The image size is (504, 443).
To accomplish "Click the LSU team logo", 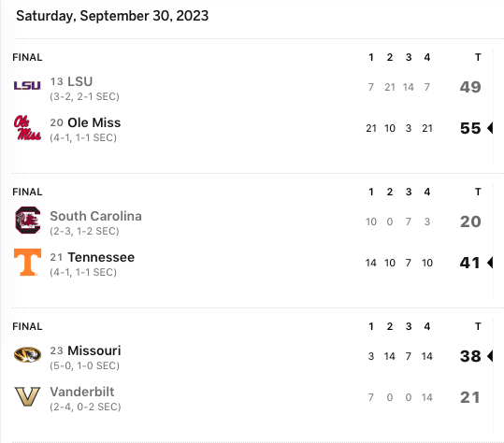I will coord(27,85).
